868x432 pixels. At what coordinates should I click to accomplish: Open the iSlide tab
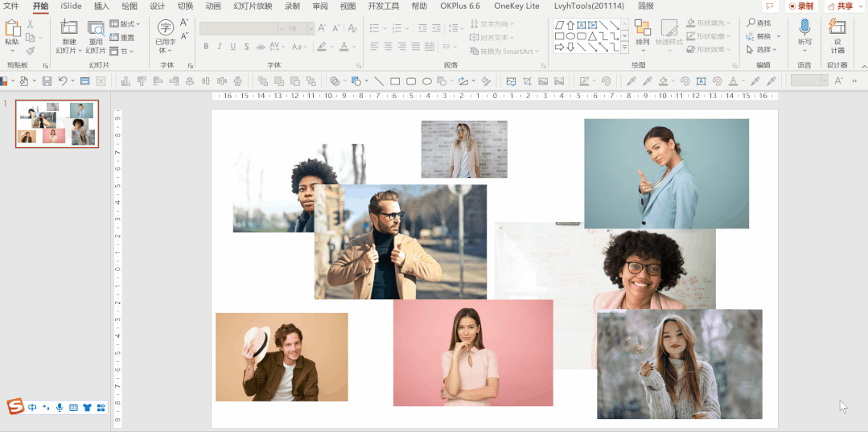tap(71, 6)
